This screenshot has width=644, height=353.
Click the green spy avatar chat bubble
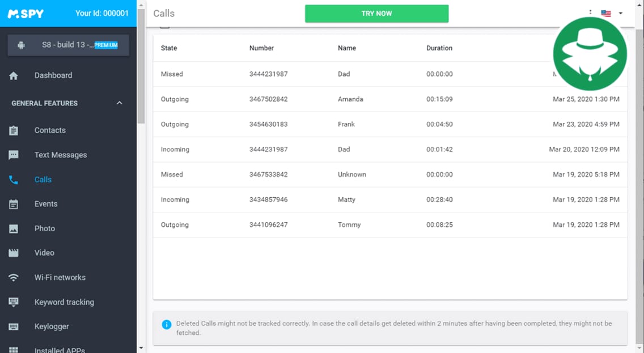coord(590,54)
